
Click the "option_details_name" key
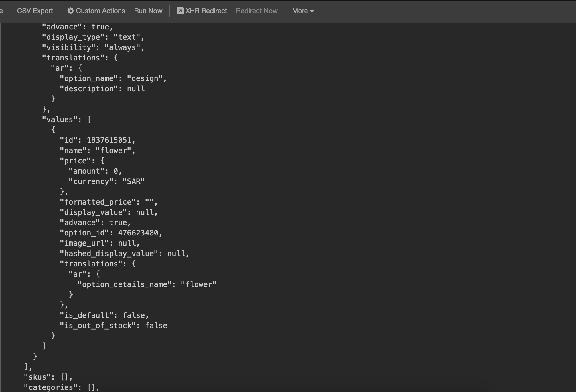[125, 284]
